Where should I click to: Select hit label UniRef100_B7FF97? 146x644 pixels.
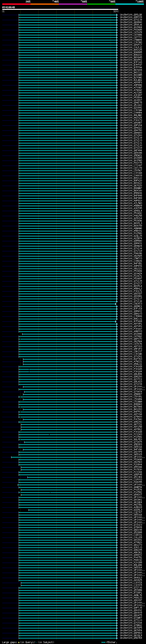(x=131, y=65)
